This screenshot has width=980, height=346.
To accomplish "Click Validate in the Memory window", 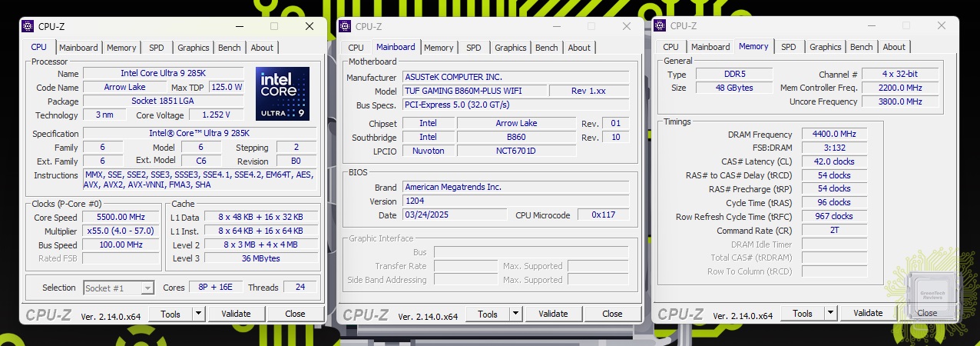I will click(868, 313).
